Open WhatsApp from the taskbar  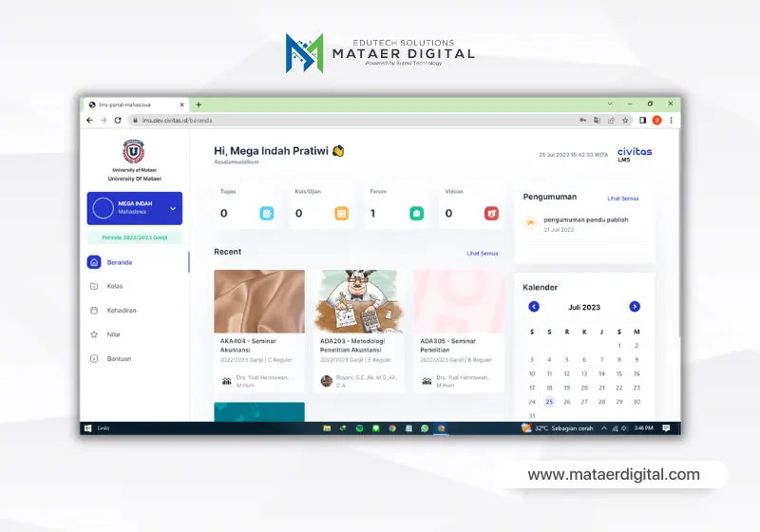[x=425, y=428]
